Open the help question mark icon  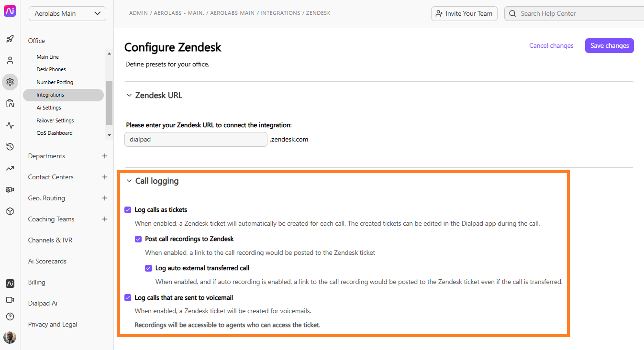pyautogui.click(x=10, y=317)
